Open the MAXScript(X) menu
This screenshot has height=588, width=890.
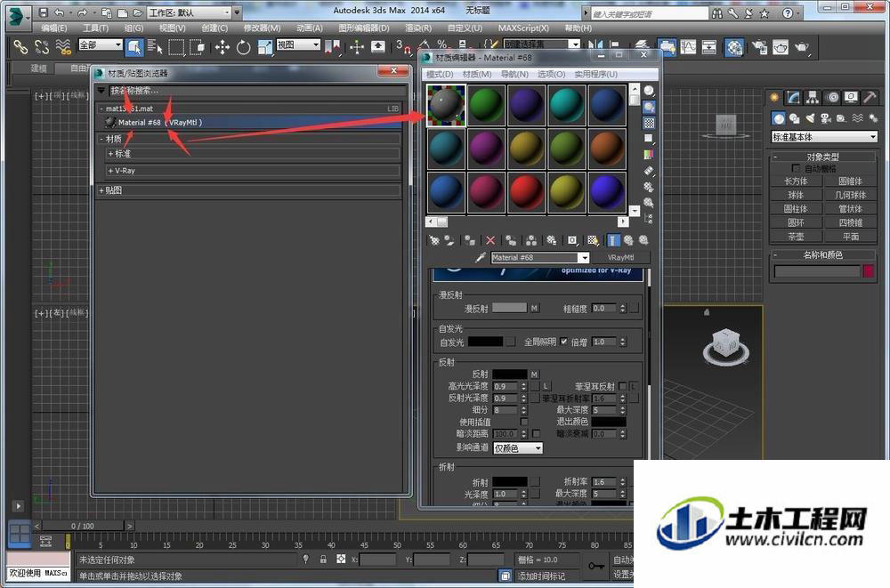click(523, 28)
